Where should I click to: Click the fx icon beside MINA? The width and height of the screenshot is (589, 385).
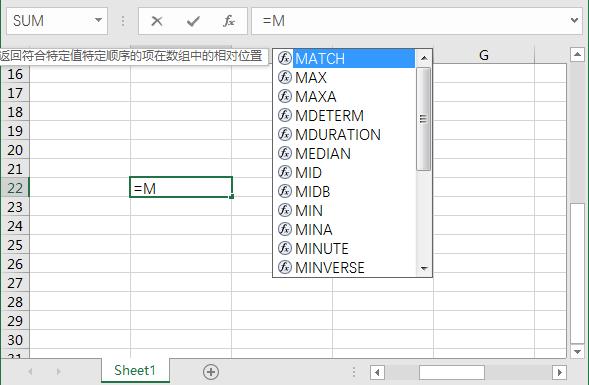285,229
